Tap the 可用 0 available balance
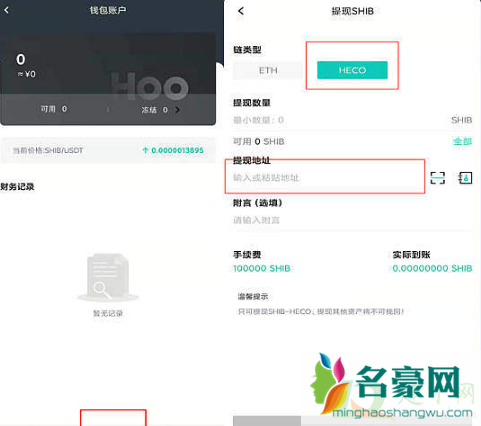Viewport: 481px width, 426px height. 54,109
